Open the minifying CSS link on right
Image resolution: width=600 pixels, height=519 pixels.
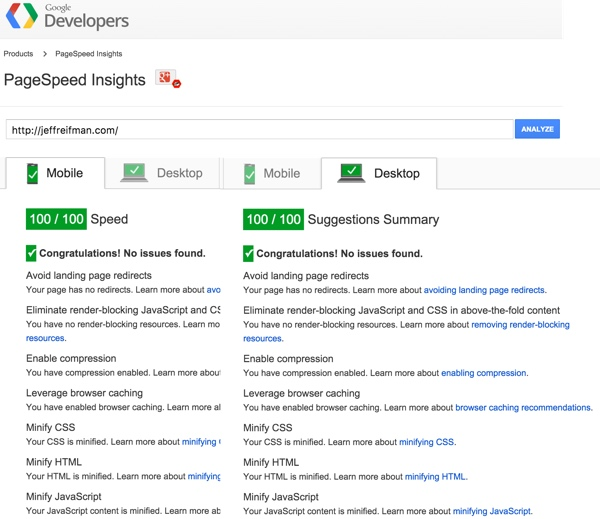coord(427,442)
